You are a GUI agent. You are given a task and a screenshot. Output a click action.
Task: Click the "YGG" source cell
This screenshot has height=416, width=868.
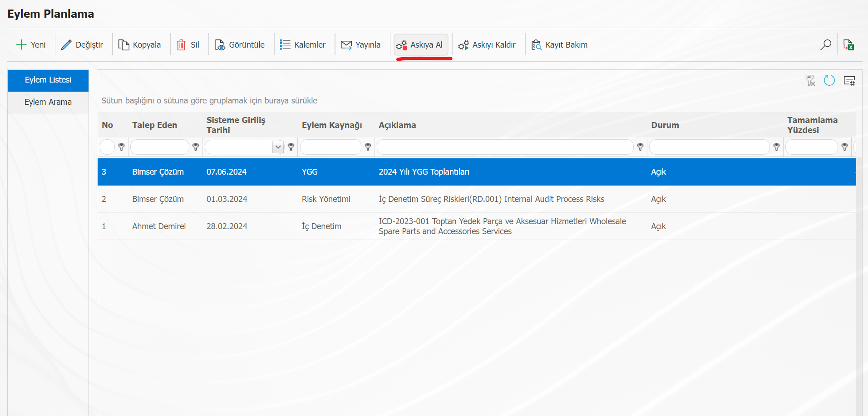(x=310, y=172)
